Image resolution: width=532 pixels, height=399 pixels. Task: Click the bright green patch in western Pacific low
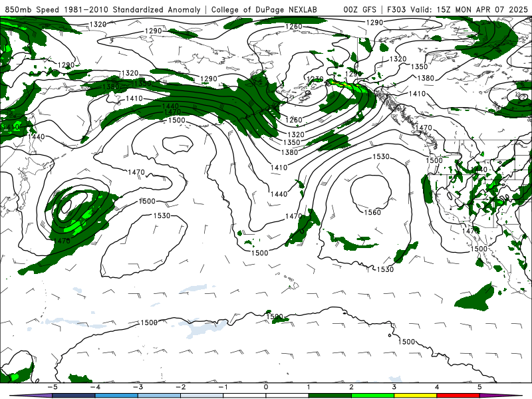point(78,225)
